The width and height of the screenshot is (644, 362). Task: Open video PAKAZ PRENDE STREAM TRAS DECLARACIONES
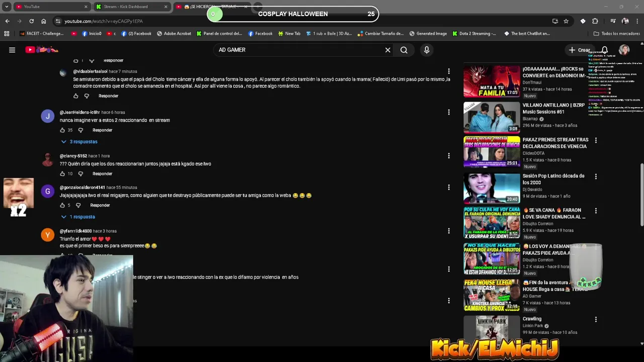[x=555, y=143]
